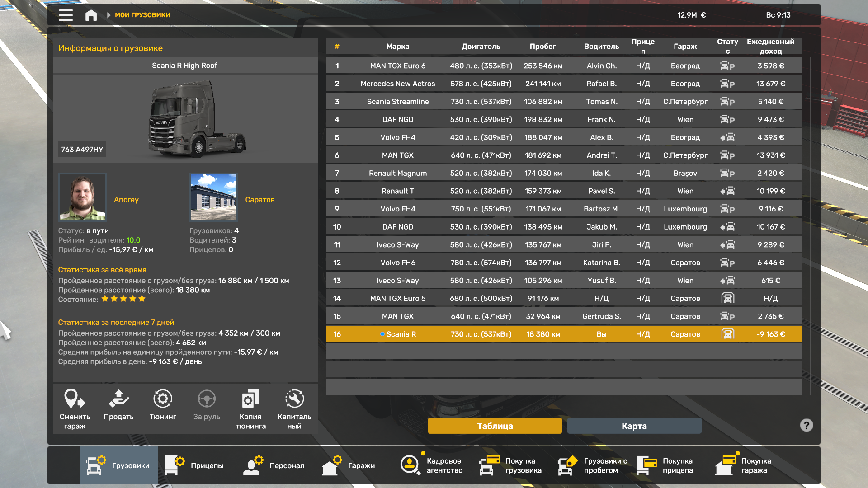The image size is (868, 488).
Task: Click the Change garage pin icon
Action: point(75,399)
